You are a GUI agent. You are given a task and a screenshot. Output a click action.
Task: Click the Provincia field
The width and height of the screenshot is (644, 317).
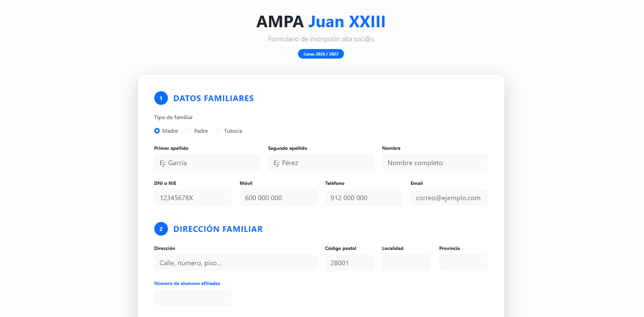(x=464, y=263)
